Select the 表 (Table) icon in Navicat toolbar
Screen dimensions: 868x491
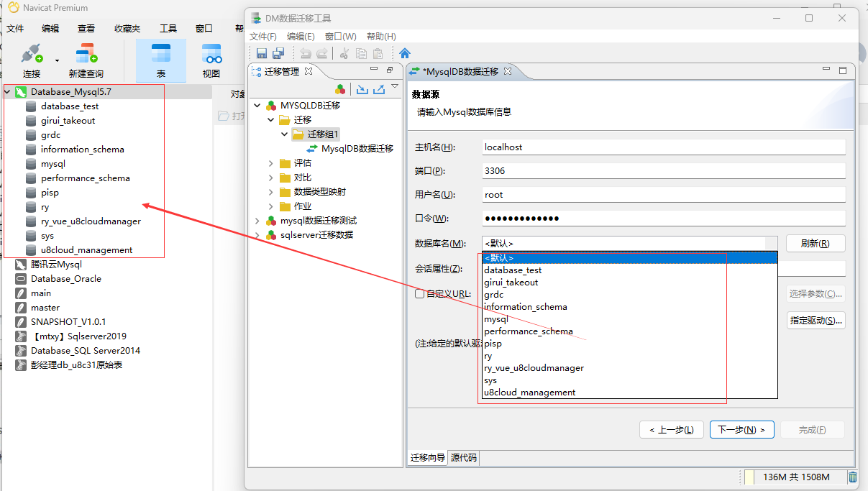click(x=161, y=54)
